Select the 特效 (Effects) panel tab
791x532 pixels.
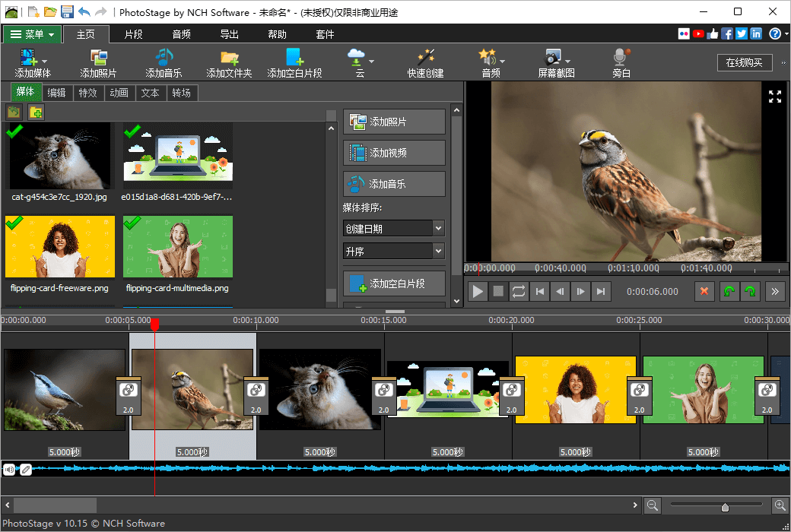(87, 93)
